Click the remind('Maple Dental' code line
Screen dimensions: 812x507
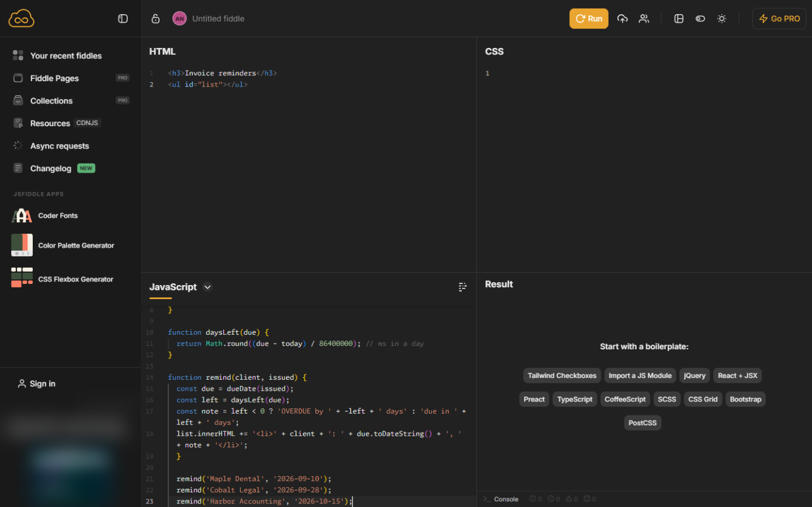pyautogui.click(x=254, y=479)
